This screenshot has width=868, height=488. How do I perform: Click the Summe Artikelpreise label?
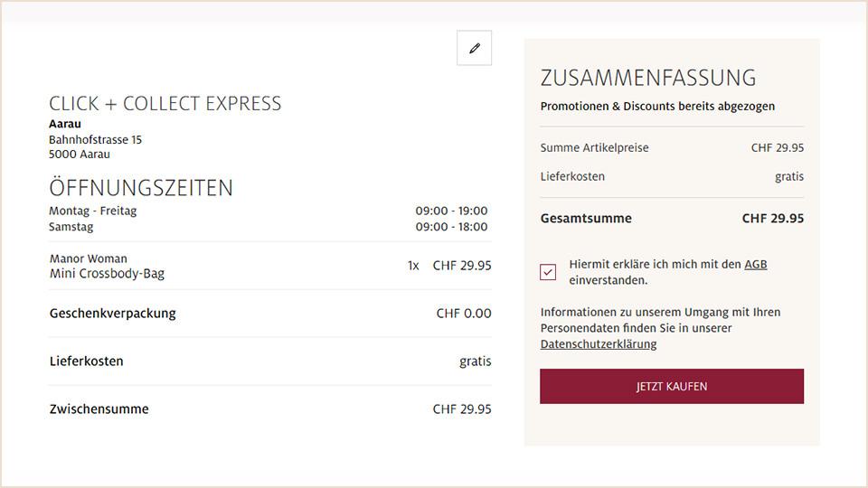tap(594, 148)
